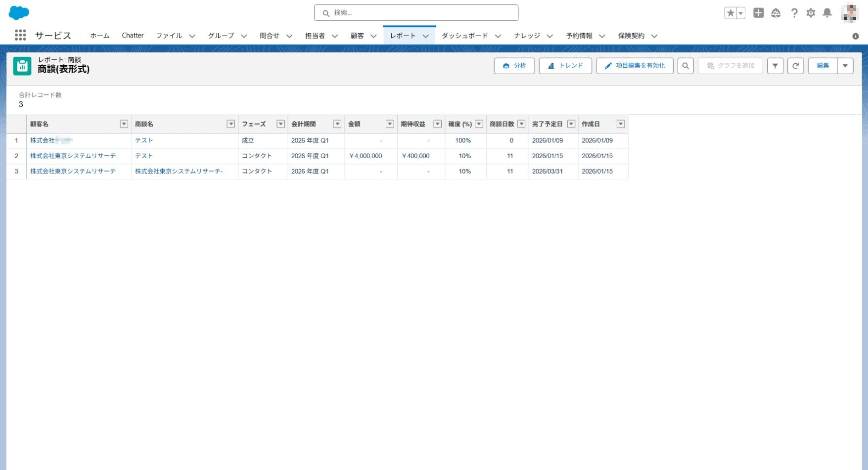The image size is (868, 470).
Task: Open the Global Actions plus icon
Action: coord(758,13)
